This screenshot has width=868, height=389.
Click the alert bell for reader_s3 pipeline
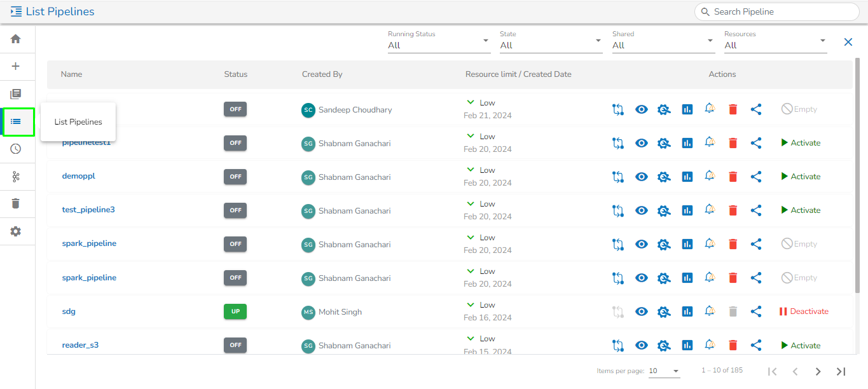[x=710, y=345]
